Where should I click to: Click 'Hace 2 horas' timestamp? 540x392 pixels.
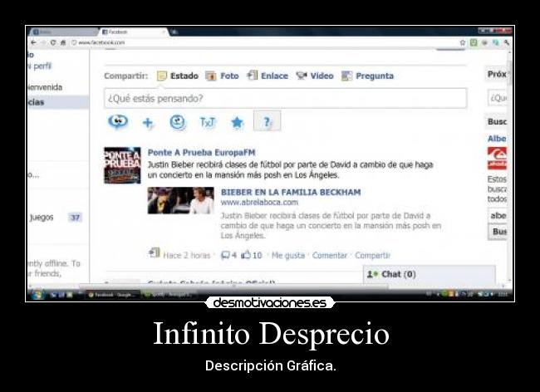(x=187, y=255)
